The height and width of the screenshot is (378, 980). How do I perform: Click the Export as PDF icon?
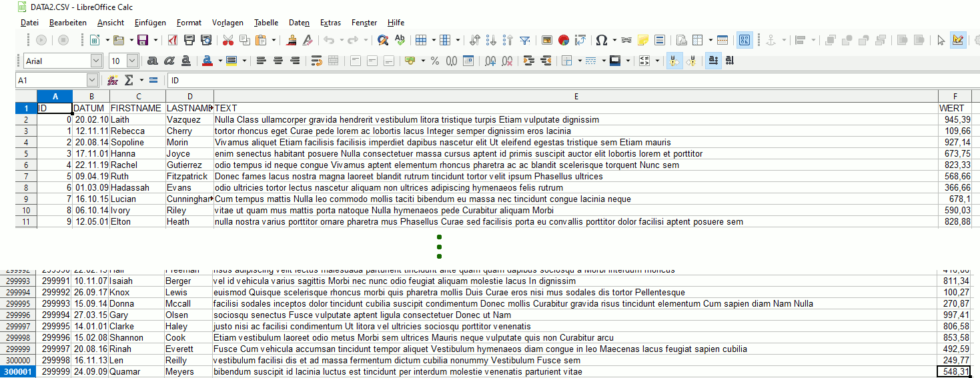(172, 40)
